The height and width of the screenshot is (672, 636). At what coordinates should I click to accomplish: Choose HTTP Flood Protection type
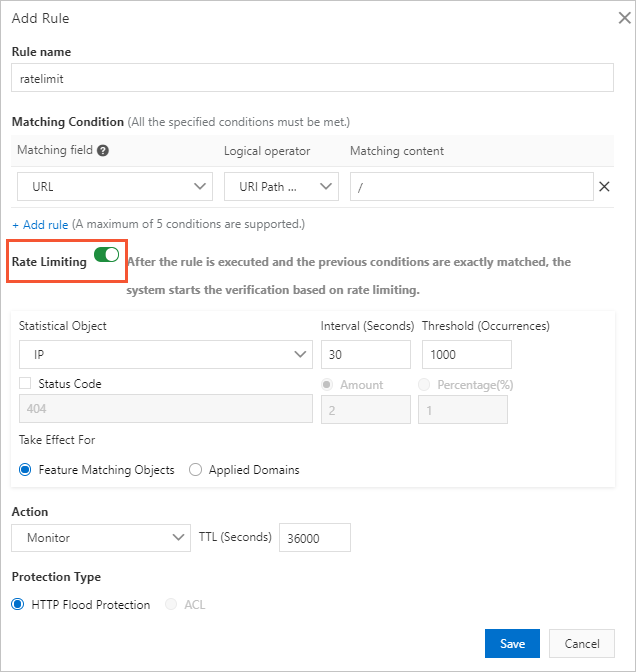[x=19, y=605]
